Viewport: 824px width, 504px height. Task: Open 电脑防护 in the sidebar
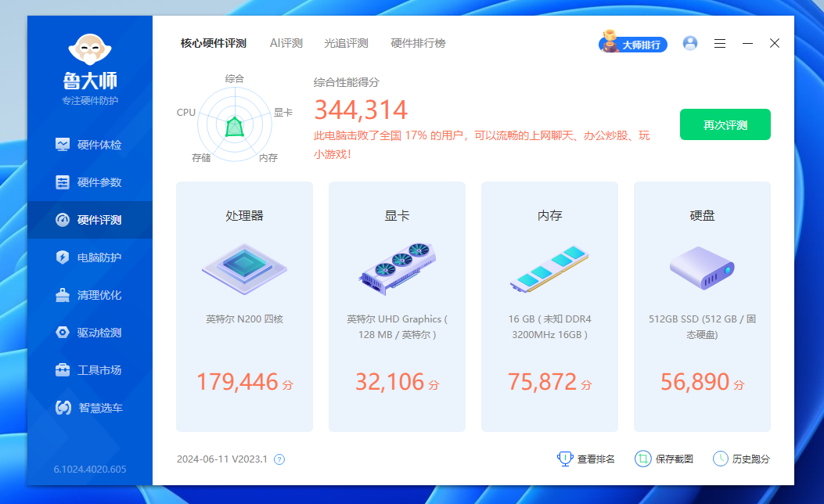pos(90,257)
